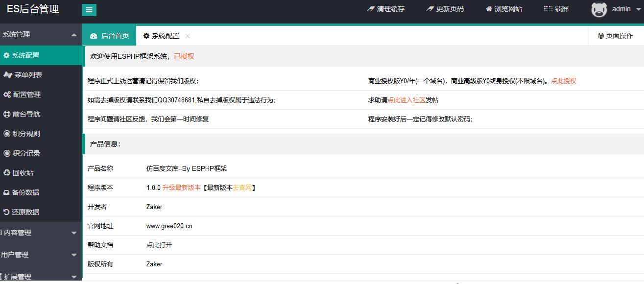The height and width of the screenshot is (284, 644).
Task: Toggle the sidebar collapse hamburger button
Action: pos(89,10)
